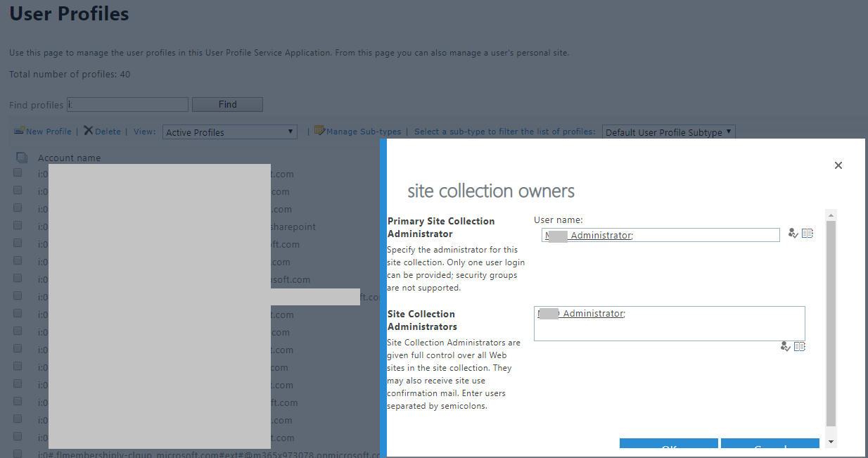Click the Find button

[227, 104]
